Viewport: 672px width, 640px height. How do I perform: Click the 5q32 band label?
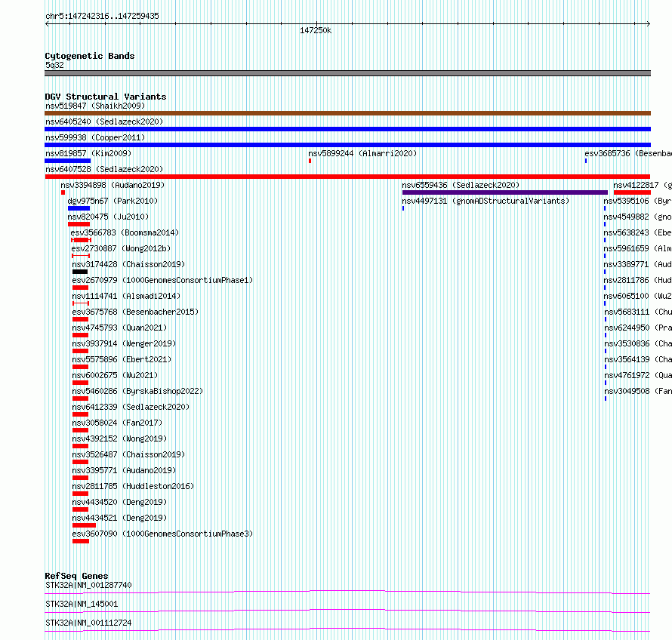54,65
